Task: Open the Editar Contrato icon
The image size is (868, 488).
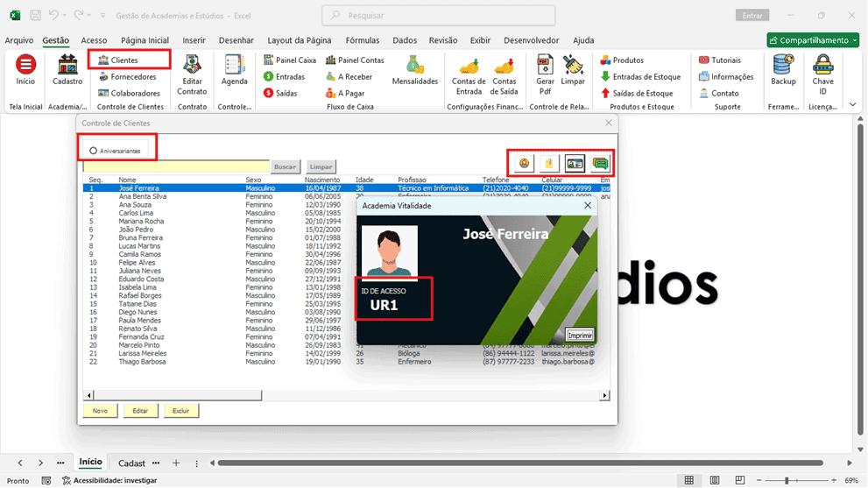Action: coord(192,66)
